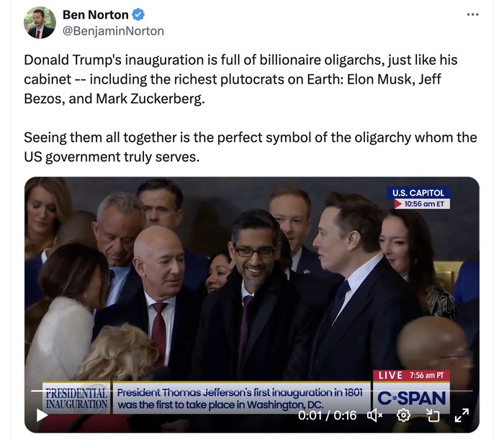
Task: Open video in picture-in-picture mode
Action: [433, 415]
